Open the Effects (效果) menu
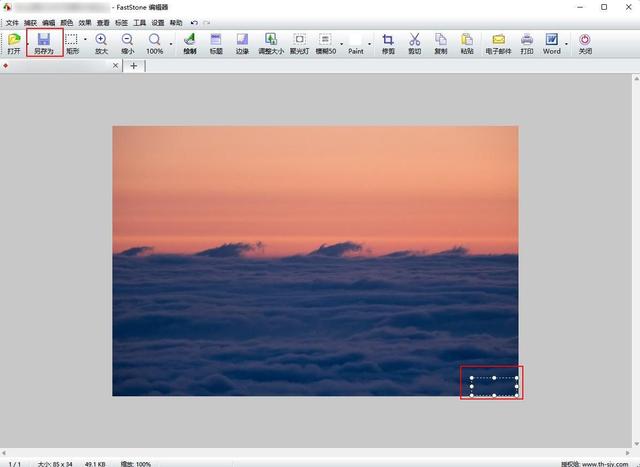The width and height of the screenshot is (640, 467). point(85,23)
